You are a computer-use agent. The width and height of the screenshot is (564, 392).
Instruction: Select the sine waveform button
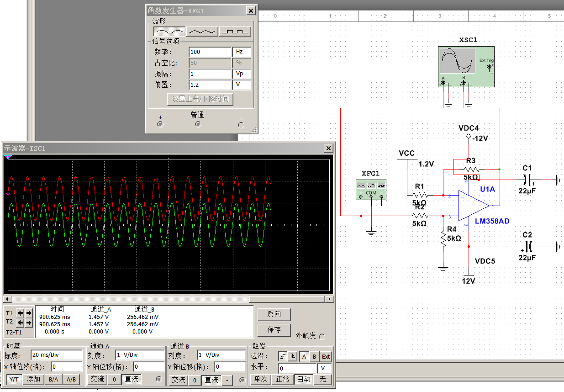[x=169, y=31]
